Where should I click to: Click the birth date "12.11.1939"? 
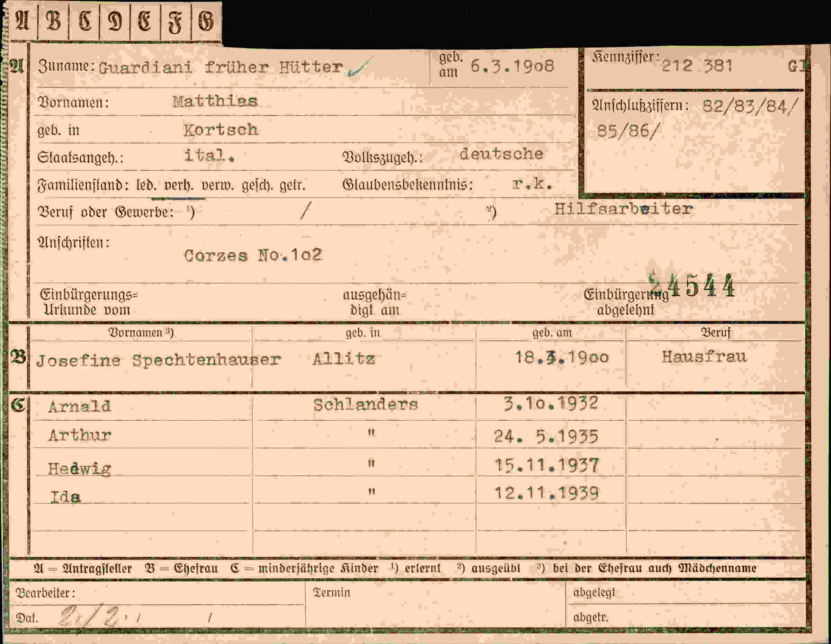click(x=546, y=493)
